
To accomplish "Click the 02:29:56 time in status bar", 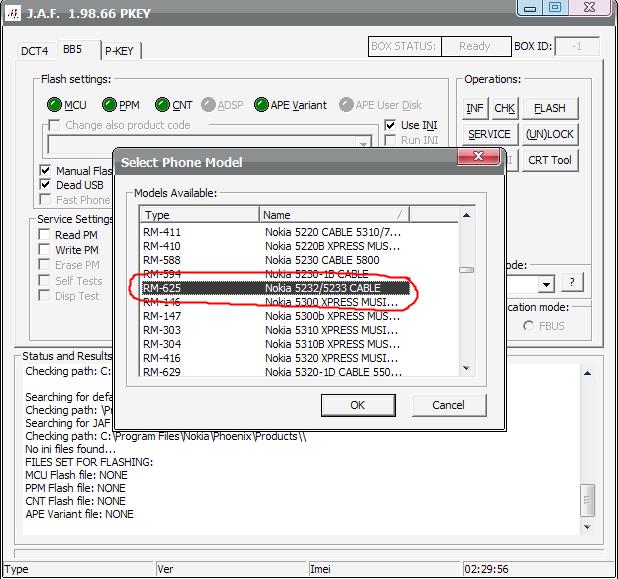I will [x=486, y=569].
